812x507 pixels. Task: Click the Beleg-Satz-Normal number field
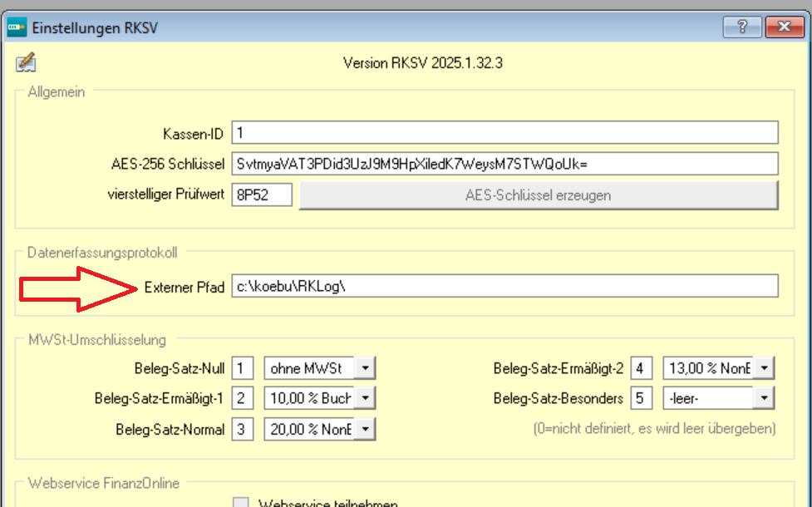click(x=243, y=430)
